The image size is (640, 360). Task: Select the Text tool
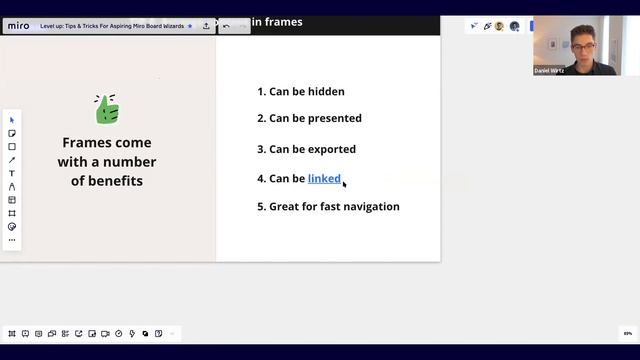click(12, 173)
